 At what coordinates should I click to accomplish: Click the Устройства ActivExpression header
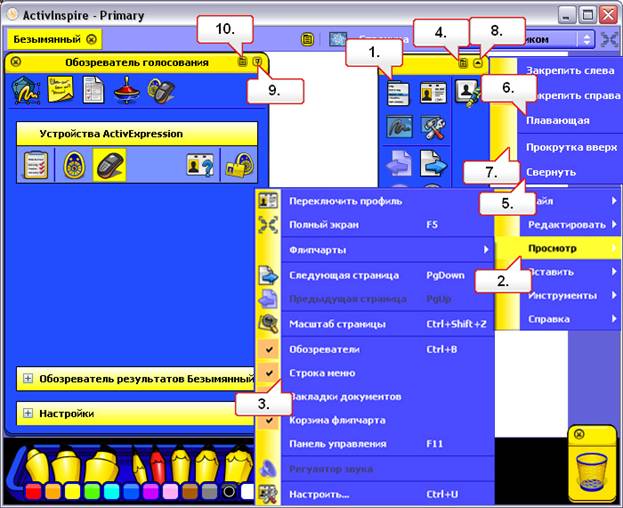click(x=137, y=134)
